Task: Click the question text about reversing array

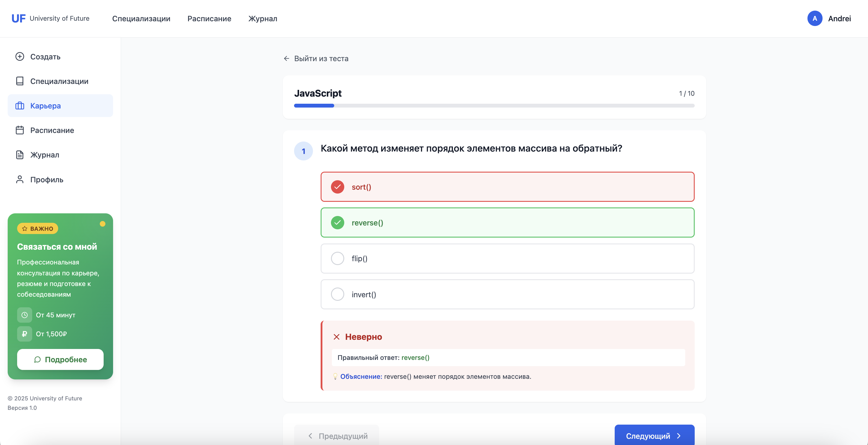Action: coord(471,148)
